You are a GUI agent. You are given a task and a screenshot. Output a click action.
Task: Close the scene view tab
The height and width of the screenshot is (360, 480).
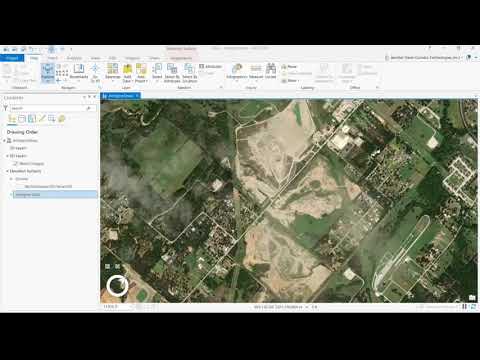click(x=137, y=96)
